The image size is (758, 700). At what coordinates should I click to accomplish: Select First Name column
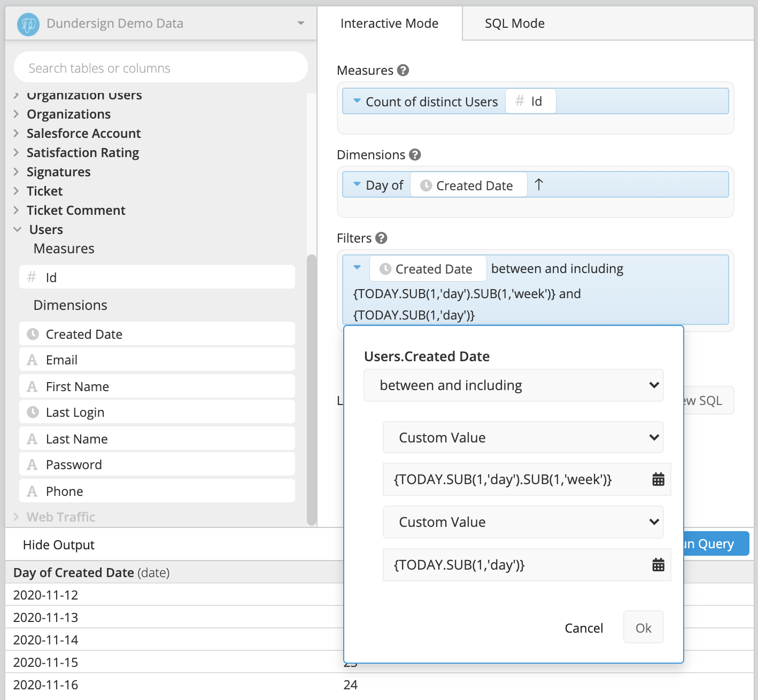(157, 386)
